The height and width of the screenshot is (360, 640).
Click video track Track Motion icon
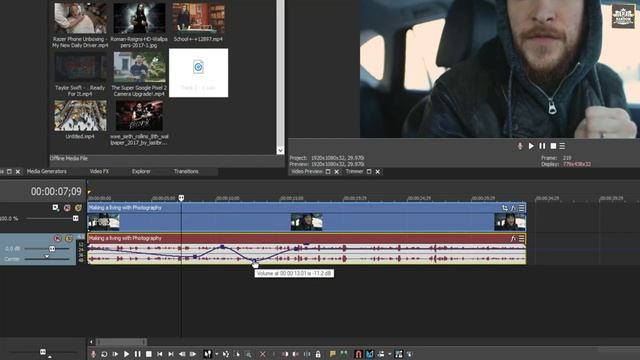pos(56,208)
